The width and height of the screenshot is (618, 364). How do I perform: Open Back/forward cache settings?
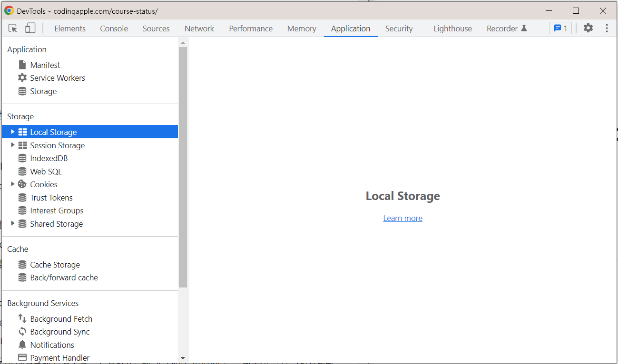click(x=64, y=278)
